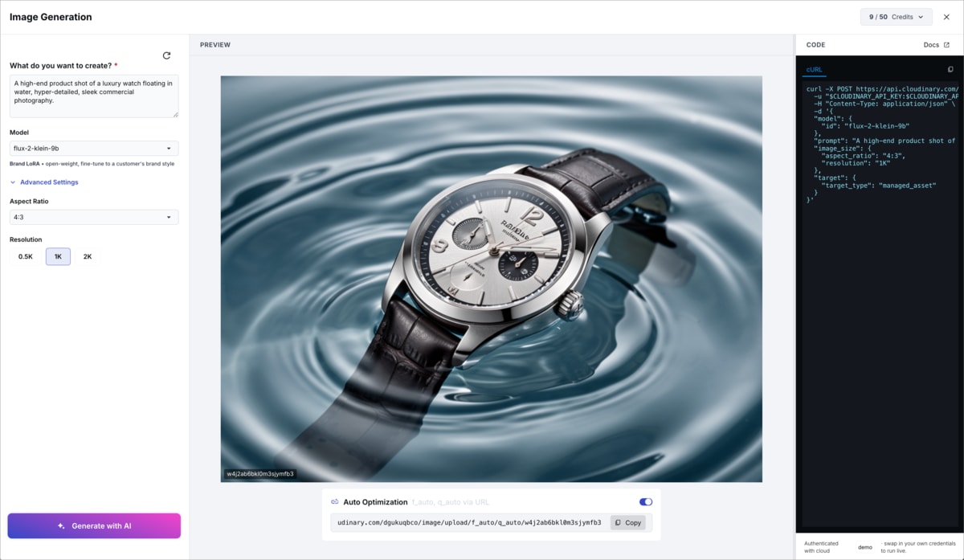Click the prompt text area

(94, 96)
